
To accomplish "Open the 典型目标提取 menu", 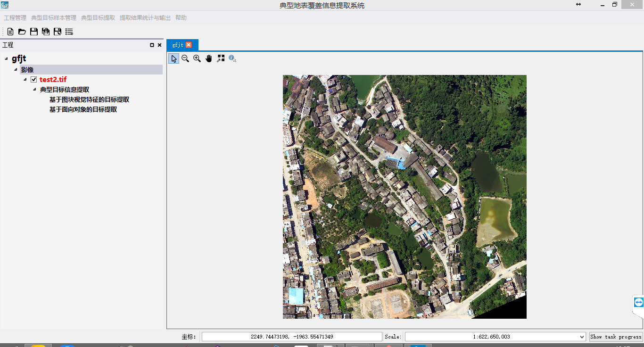I will 98,18.
